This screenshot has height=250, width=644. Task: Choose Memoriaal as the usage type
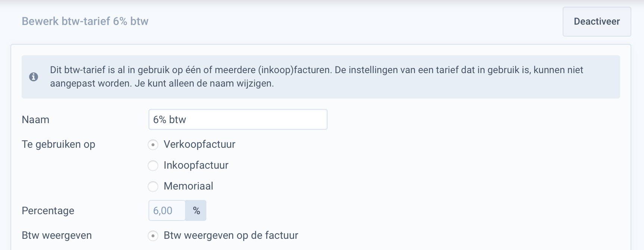(x=153, y=187)
